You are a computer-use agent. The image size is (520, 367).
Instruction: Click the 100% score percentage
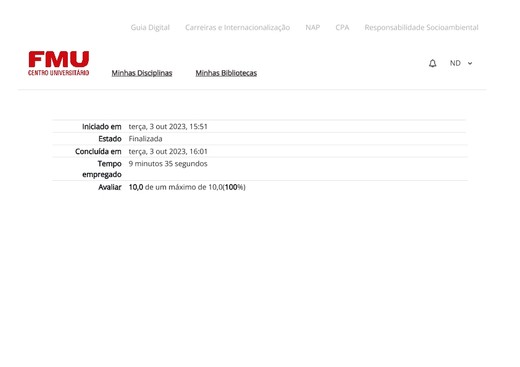234,187
